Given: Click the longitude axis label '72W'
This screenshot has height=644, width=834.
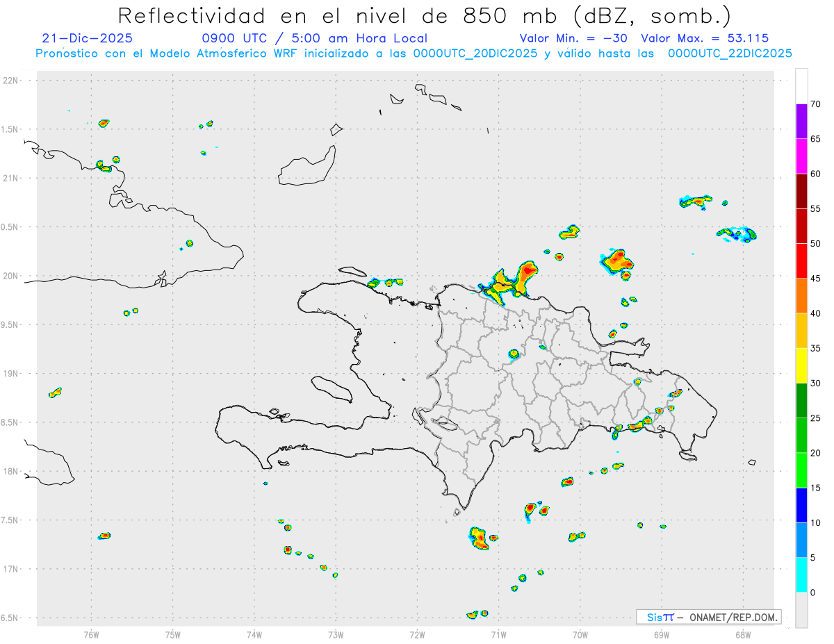Looking at the screenshot, I should 417,634.
